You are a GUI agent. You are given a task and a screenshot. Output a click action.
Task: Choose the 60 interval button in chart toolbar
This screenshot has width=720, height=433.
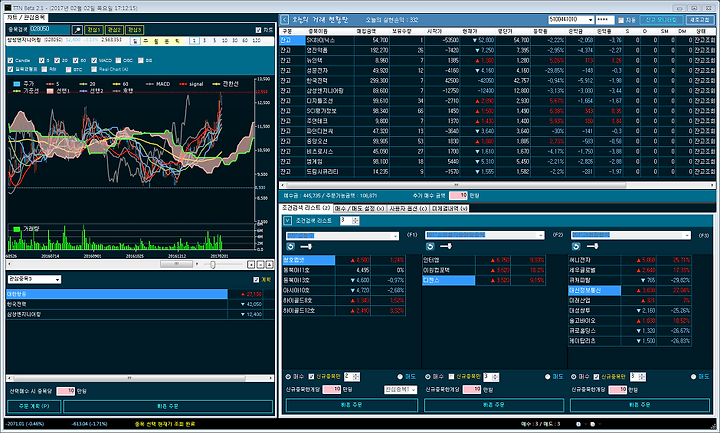pos(245,41)
